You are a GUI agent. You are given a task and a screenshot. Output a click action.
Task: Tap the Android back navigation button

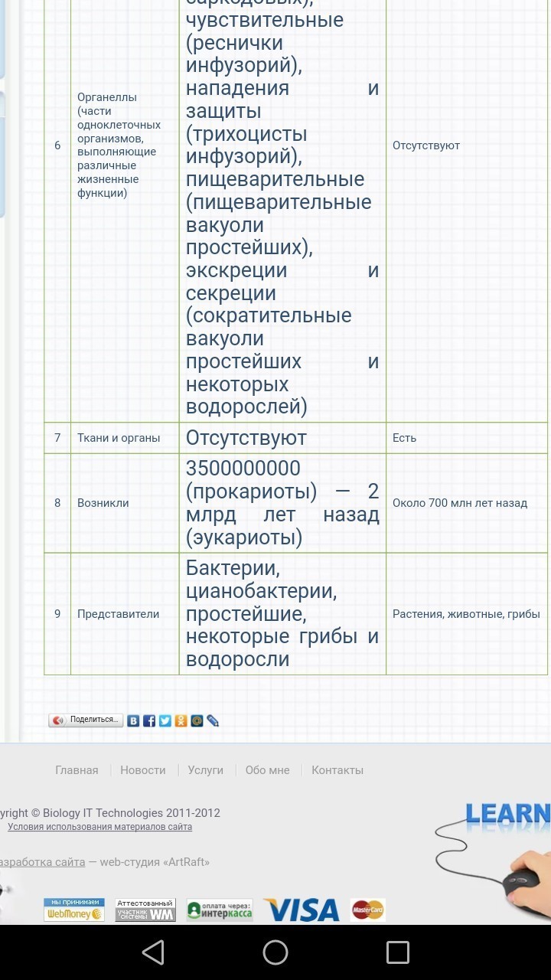pyautogui.click(x=153, y=952)
